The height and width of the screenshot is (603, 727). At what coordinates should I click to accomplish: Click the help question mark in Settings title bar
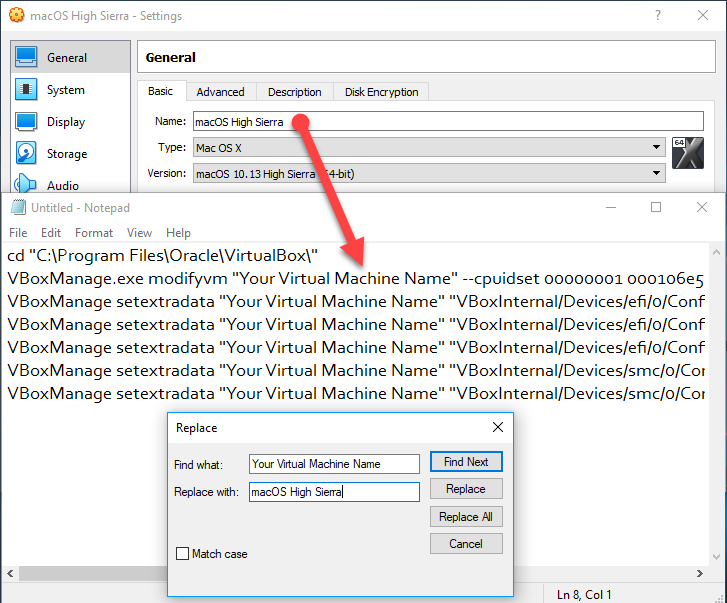[657, 16]
